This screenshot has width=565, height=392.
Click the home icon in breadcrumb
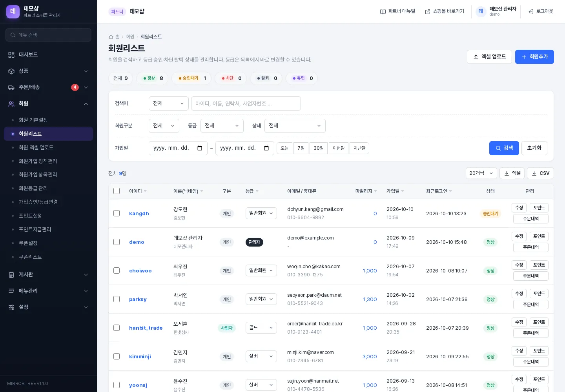(111, 37)
